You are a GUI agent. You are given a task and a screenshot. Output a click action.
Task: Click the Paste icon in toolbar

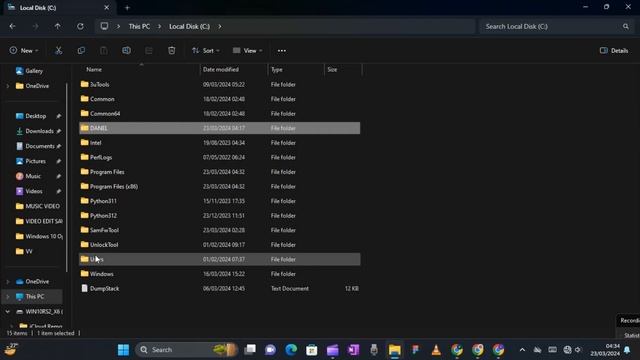click(x=104, y=51)
